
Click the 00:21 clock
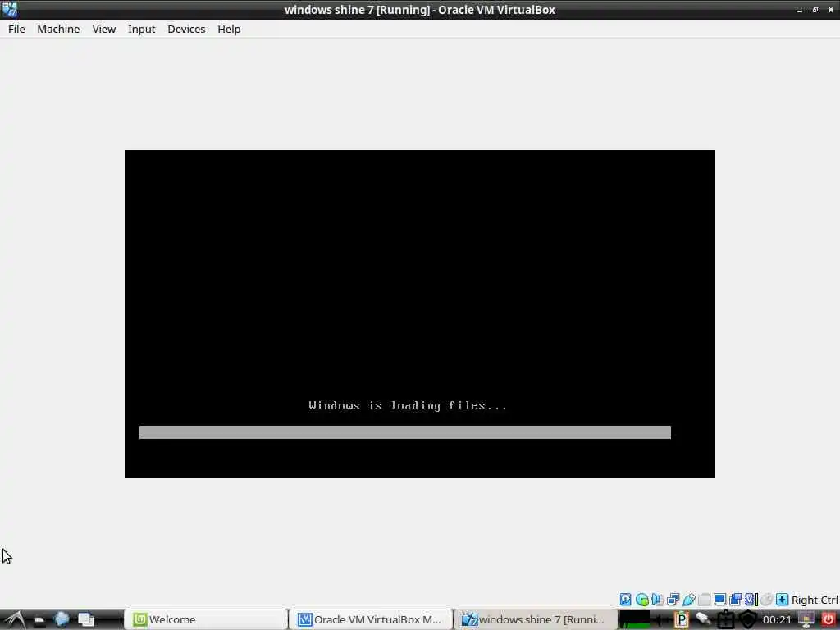[777, 620]
